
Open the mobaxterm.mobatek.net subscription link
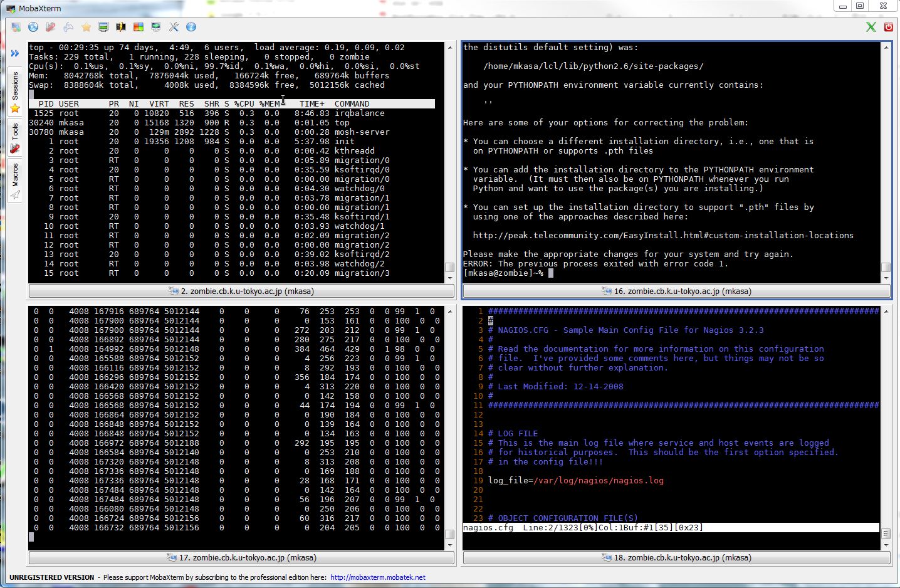377,577
